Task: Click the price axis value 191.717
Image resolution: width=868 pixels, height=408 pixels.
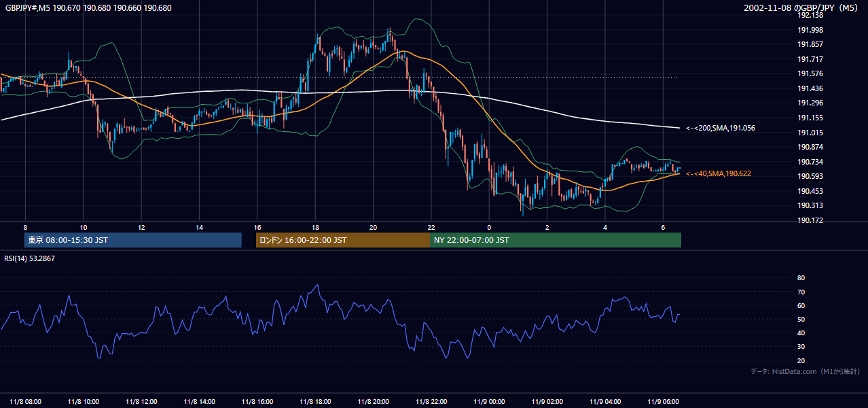Action: point(810,59)
